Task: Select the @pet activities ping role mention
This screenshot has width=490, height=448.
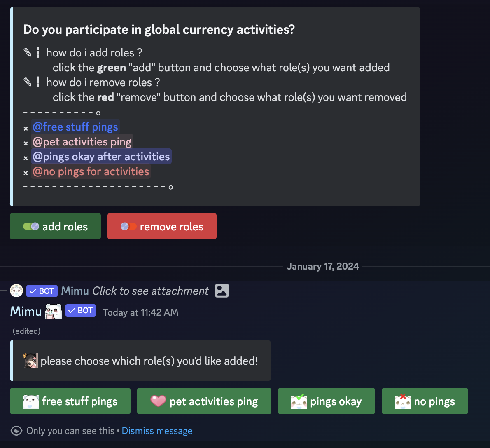Action: pos(82,142)
